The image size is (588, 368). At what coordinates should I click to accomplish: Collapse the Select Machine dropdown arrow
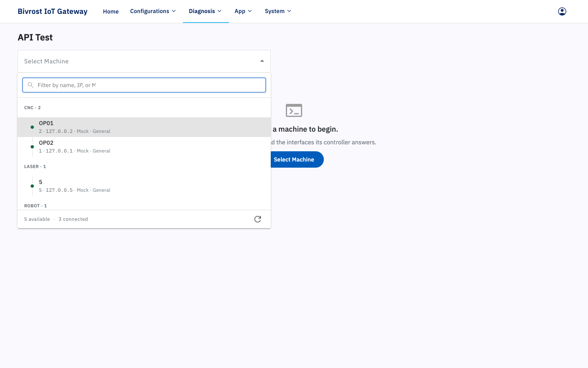coord(262,61)
